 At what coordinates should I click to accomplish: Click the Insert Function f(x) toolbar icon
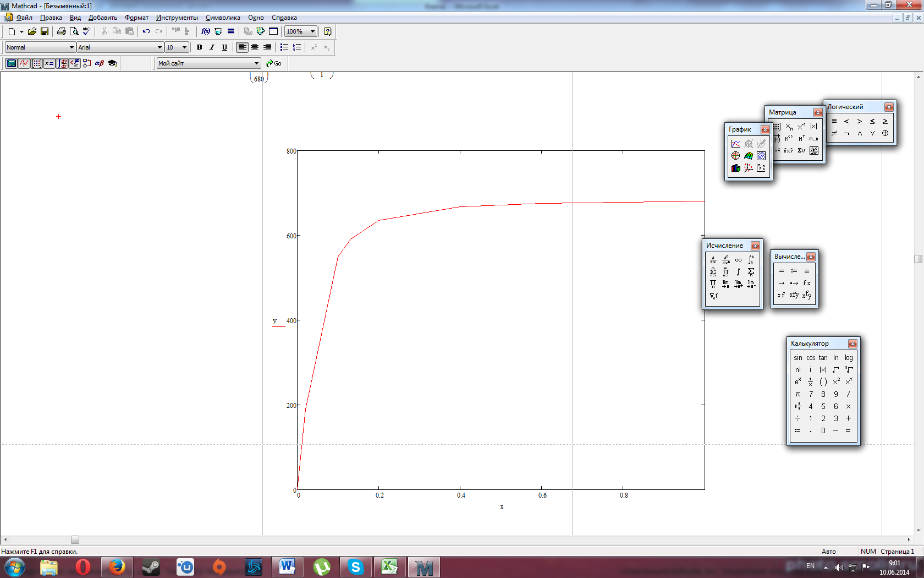coord(206,31)
